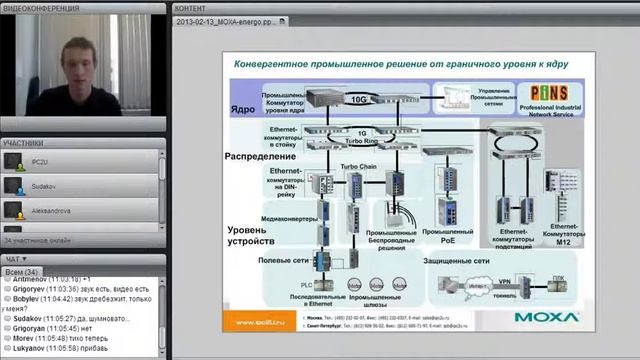640x360 pixels.
Task: Select the Всем (34) chat tab
Action: (x=21, y=272)
